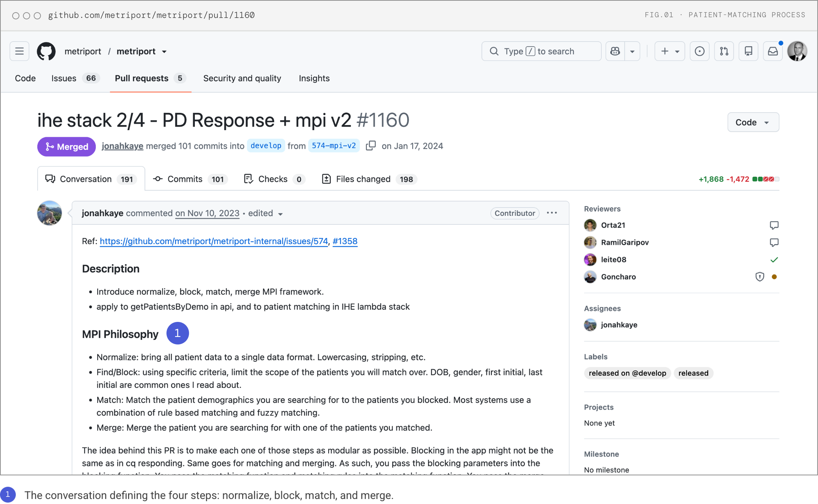Expand the edited history dropdown

click(265, 213)
